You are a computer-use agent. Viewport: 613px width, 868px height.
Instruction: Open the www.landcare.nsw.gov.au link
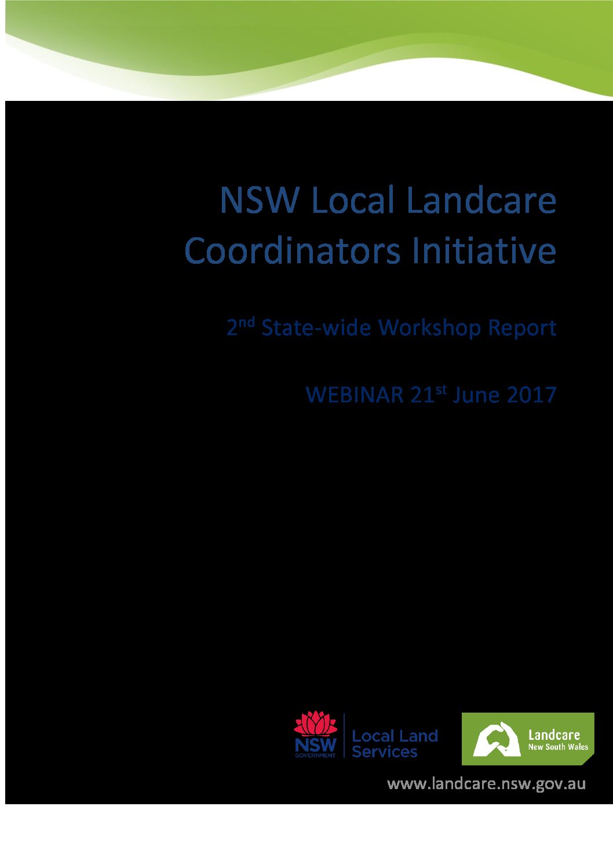[486, 784]
